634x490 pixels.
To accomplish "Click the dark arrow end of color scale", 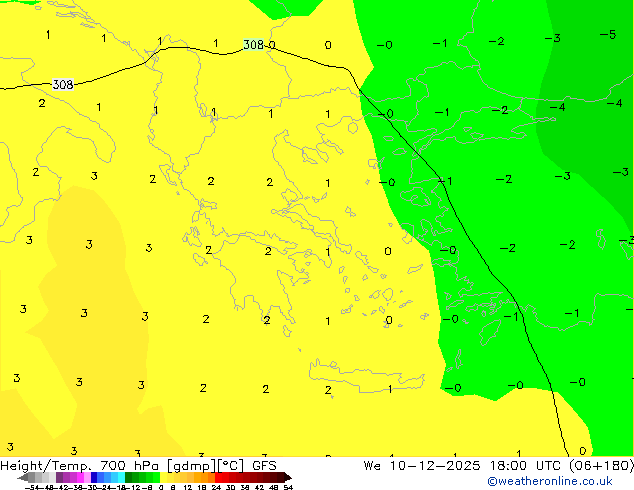I will (288, 477).
